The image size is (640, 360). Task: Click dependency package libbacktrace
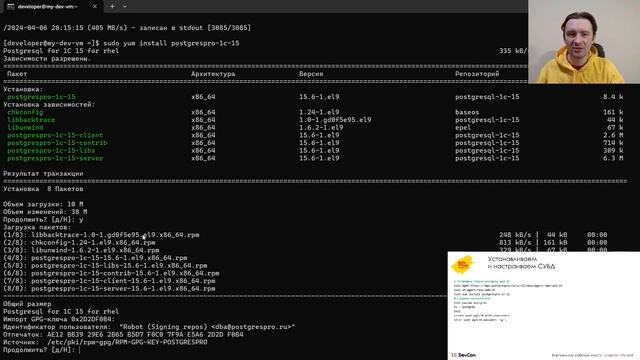tap(31, 120)
